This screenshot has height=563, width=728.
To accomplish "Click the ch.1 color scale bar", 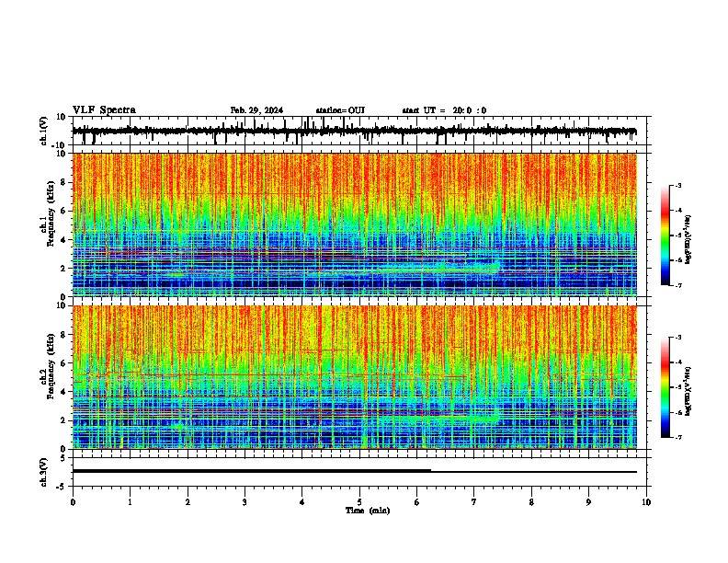I will [x=665, y=236].
